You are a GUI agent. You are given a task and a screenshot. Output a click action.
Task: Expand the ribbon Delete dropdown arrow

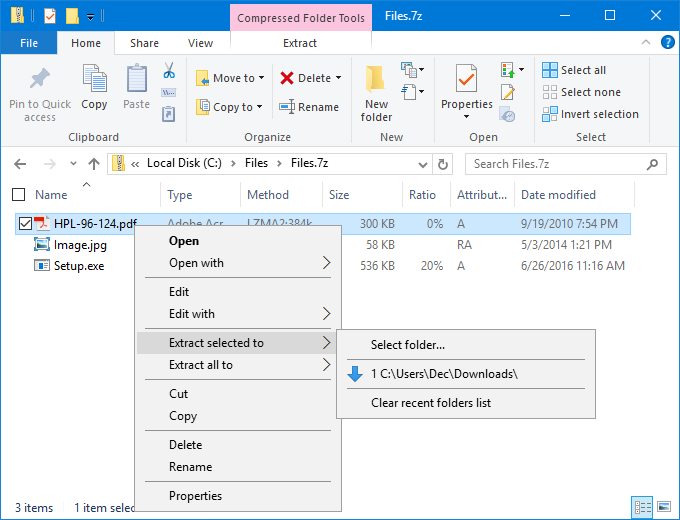click(x=338, y=78)
